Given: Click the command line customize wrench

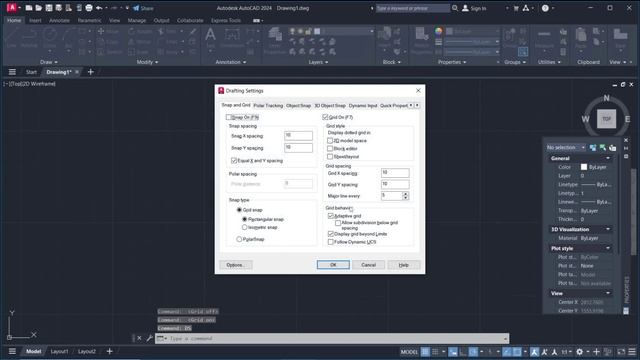Looking at the screenshot, I should tap(149, 338).
